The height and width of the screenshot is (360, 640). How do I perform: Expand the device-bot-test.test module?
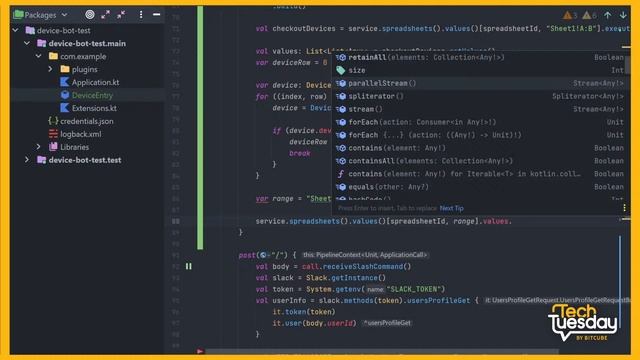point(27,160)
